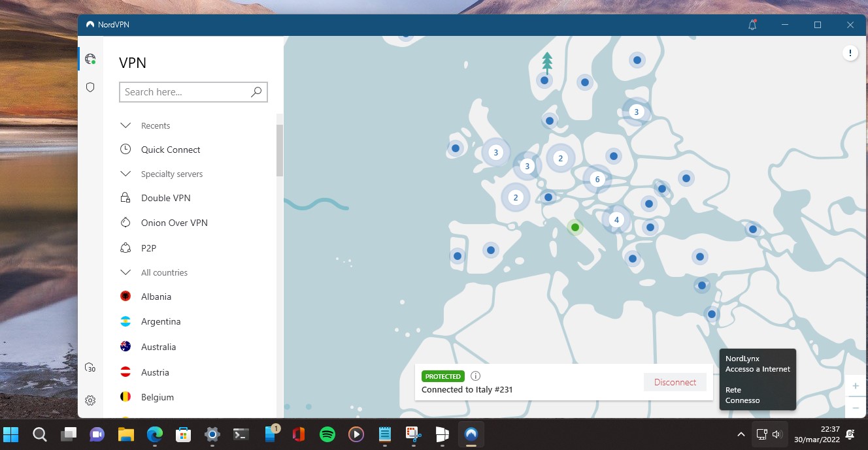Screen dimensions: 868x450
Task: Collapse the Recents section
Action: click(x=125, y=125)
